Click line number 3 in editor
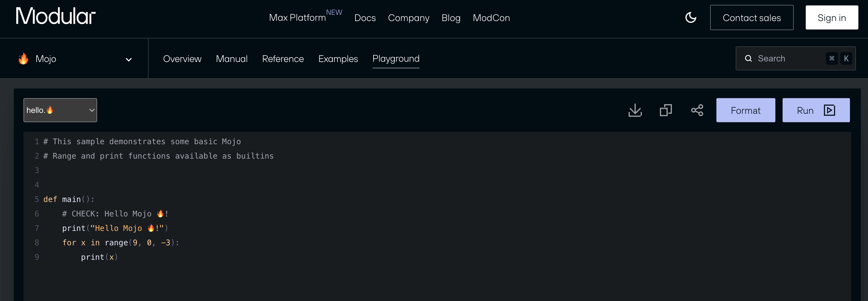This screenshot has width=868, height=301. click(37, 171)
